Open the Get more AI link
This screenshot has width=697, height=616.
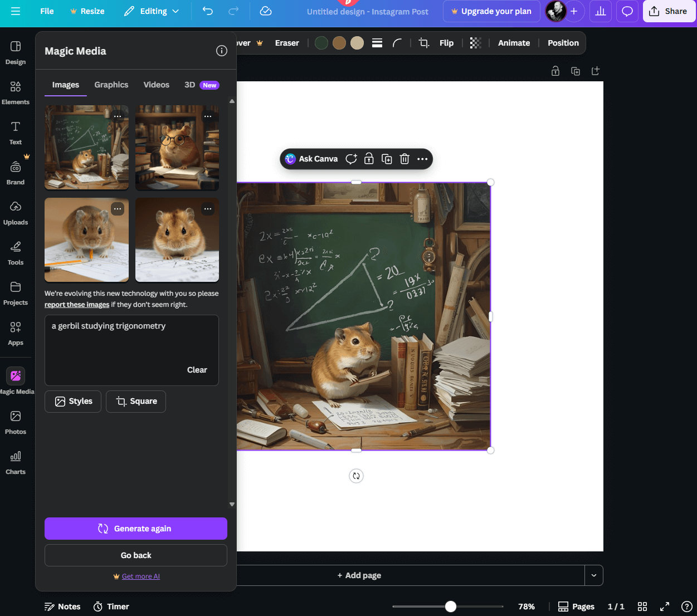(140, 576)
